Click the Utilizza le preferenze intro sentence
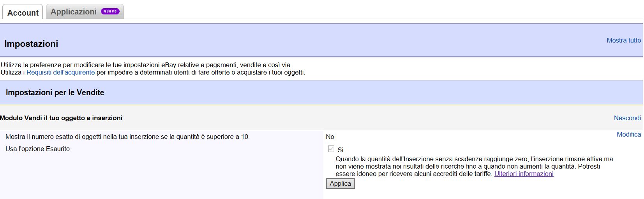 pos(146,65)
